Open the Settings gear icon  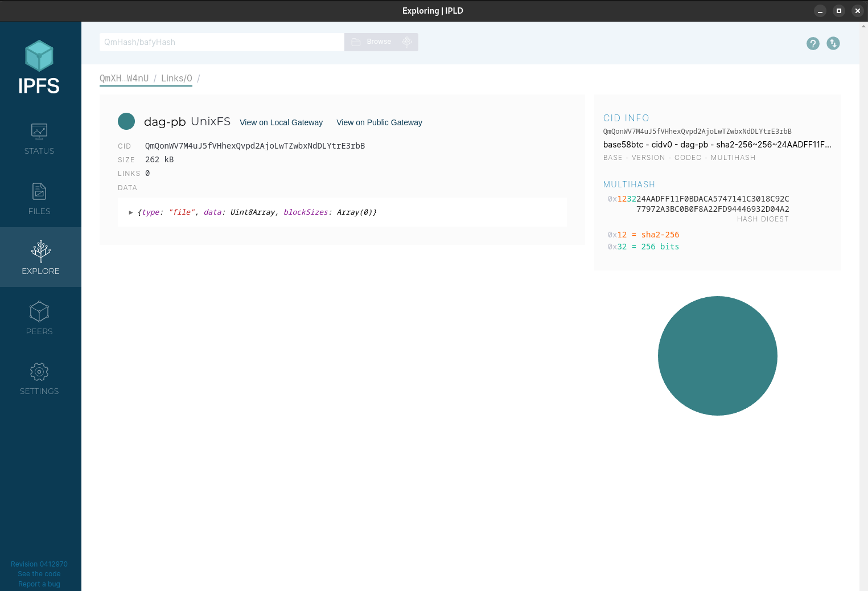click(x=39, y=372)
